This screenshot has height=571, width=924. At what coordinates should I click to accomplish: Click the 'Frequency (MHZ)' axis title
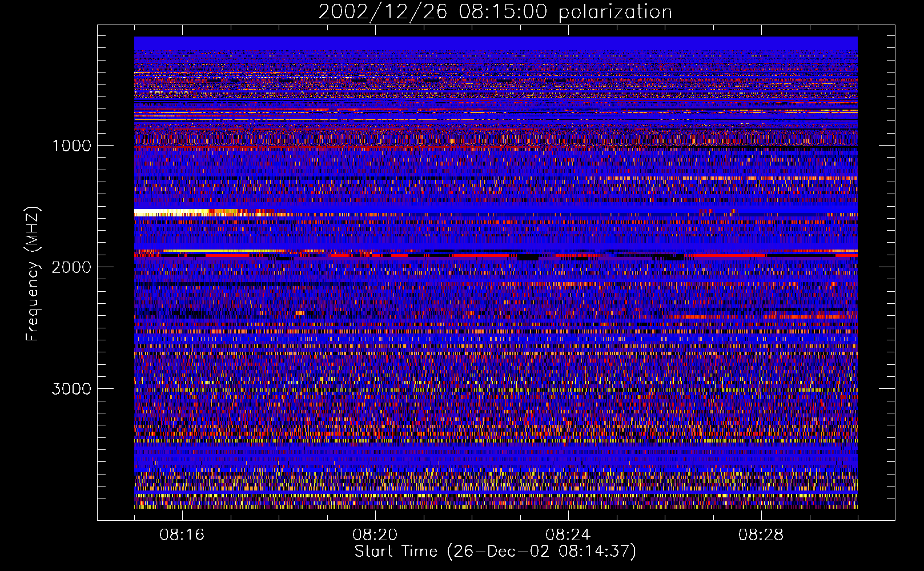(x=33, y=274)
